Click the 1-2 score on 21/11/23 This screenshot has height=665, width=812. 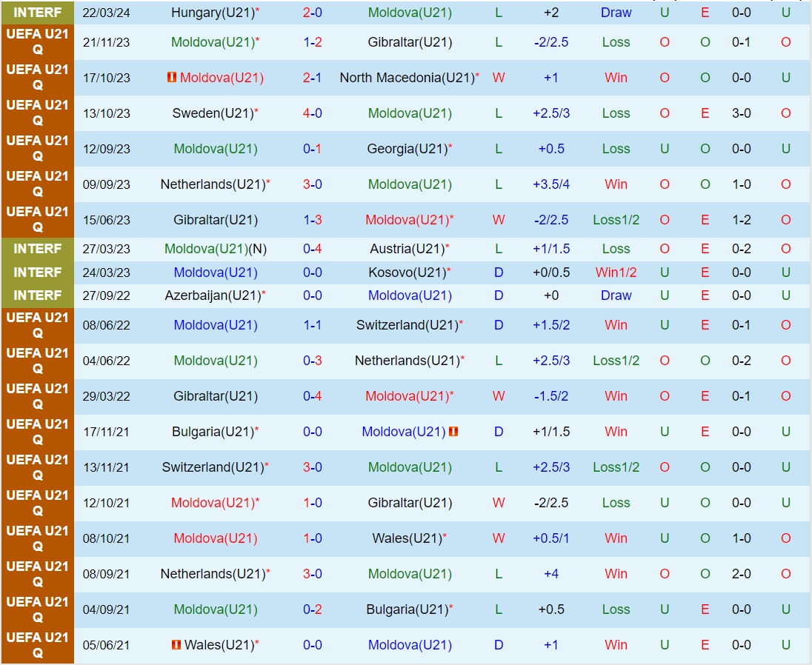point(312,42)
